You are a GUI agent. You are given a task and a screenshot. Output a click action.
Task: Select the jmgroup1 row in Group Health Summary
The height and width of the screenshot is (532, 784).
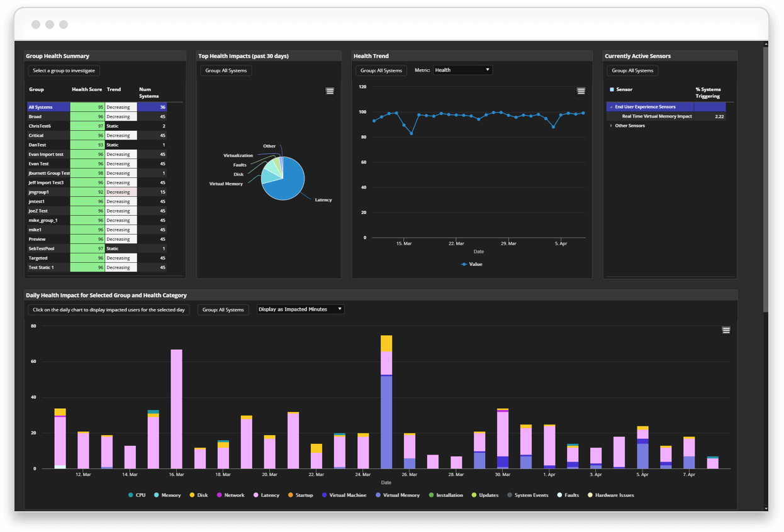[x=47, y=192]
